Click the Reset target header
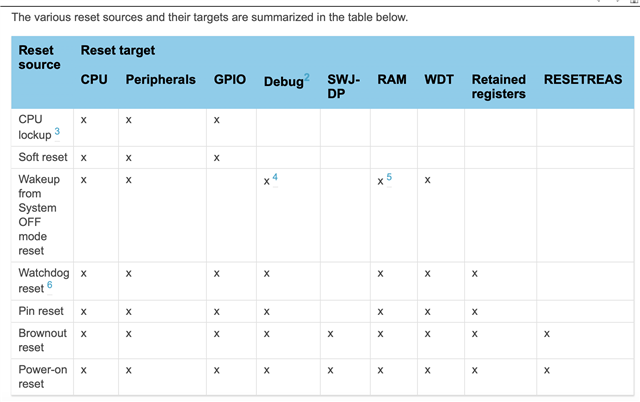This screenshot has width=640, height=402. click(118, 50)
